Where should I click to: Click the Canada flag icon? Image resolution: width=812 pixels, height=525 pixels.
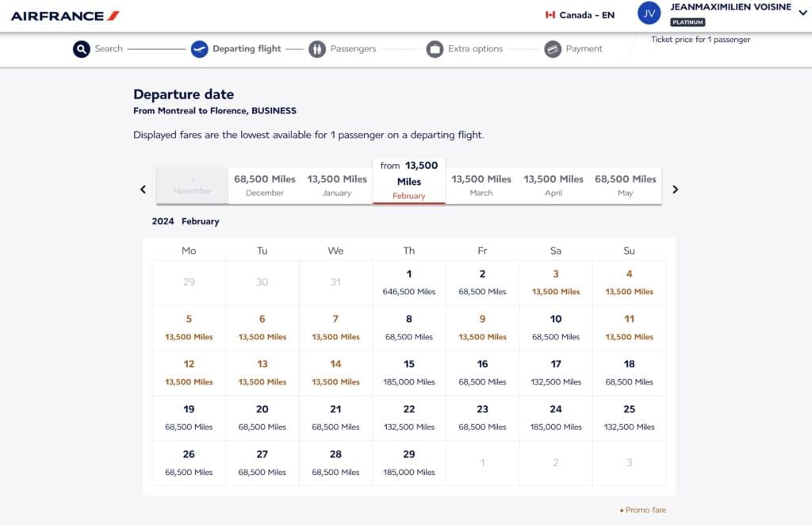tap(550, 15)
